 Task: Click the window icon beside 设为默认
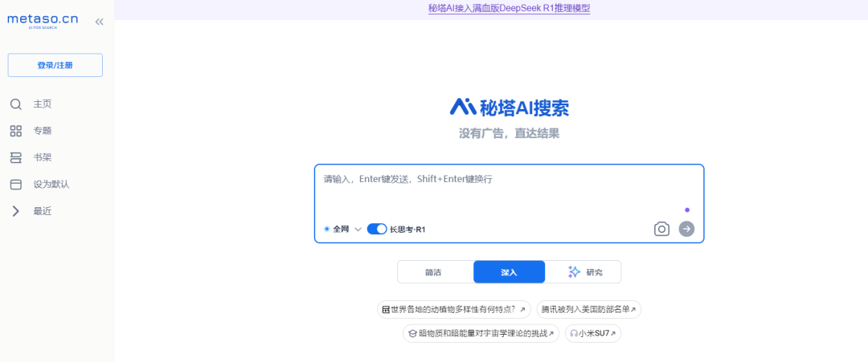point(16,185)
